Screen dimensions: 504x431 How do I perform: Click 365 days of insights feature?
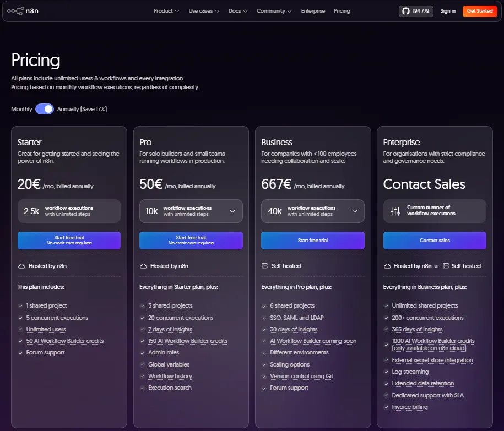[417, 329]
